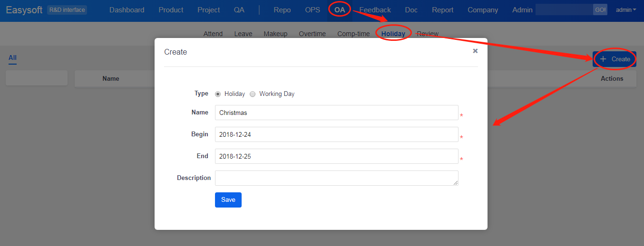
Task: Select the Holiday radio button
Action: (218, 94)
